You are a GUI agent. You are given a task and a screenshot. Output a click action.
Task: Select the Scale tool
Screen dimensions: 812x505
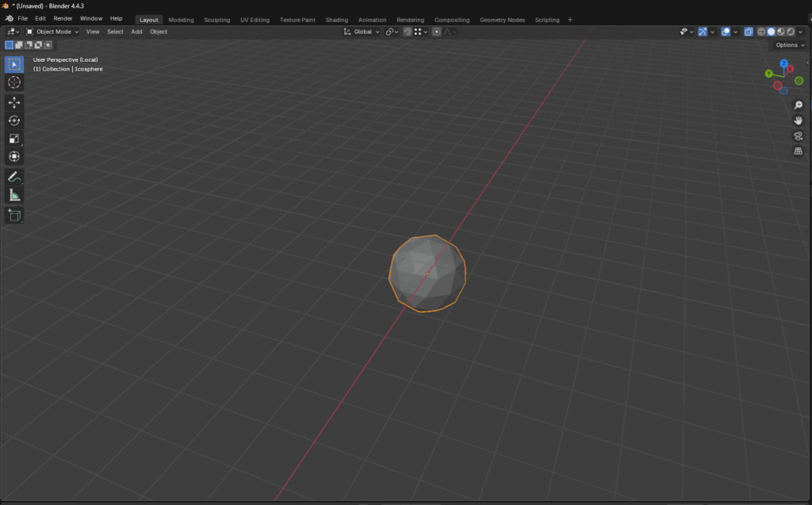[x=14, y=138]
